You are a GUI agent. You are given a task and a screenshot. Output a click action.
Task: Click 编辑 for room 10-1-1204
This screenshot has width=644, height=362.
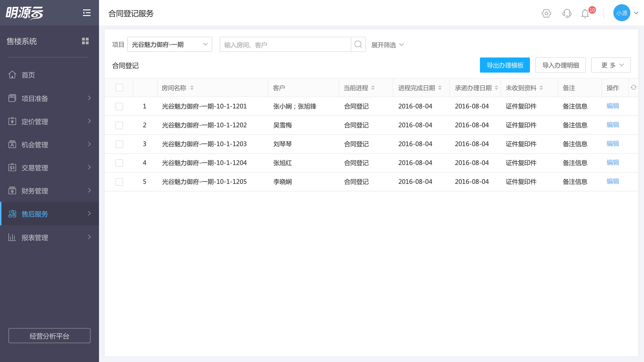pyautogui.click(x=612, y=163)
